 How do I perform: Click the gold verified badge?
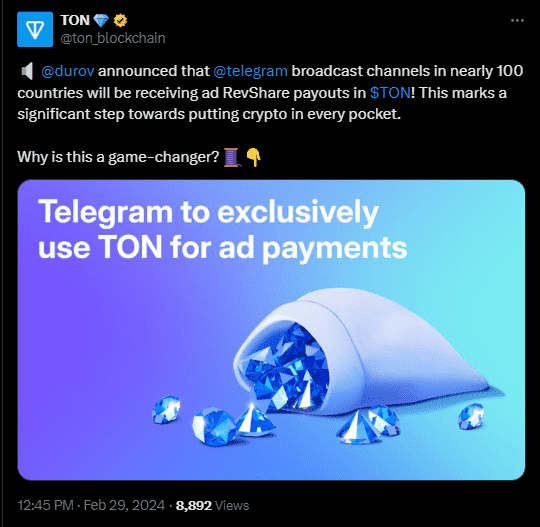(120, 21)
